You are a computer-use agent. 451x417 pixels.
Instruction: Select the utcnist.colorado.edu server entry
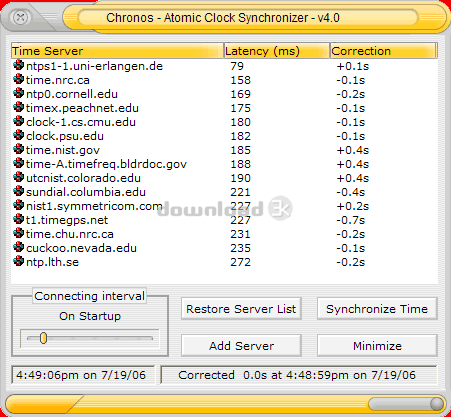83,178
